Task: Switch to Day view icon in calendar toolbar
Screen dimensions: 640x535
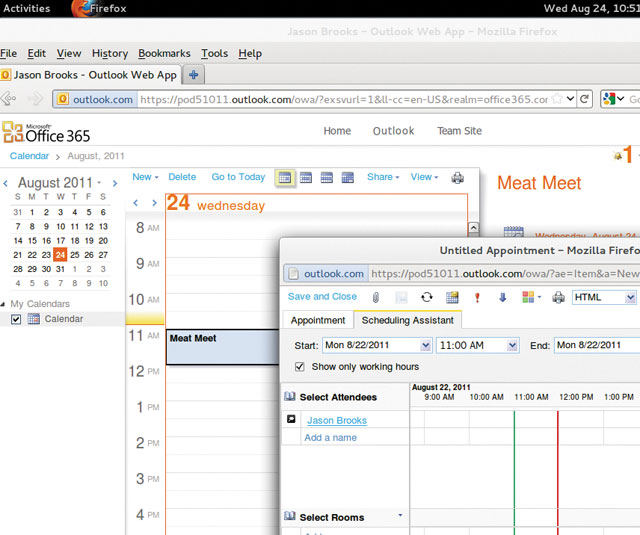Action: point(285,178)
